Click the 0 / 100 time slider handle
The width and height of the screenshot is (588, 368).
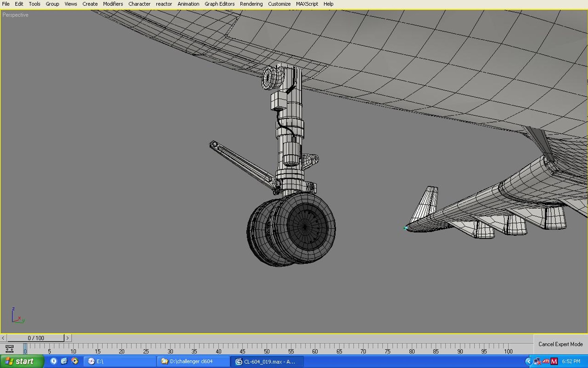pyautogui.click(x=36, y=338)
